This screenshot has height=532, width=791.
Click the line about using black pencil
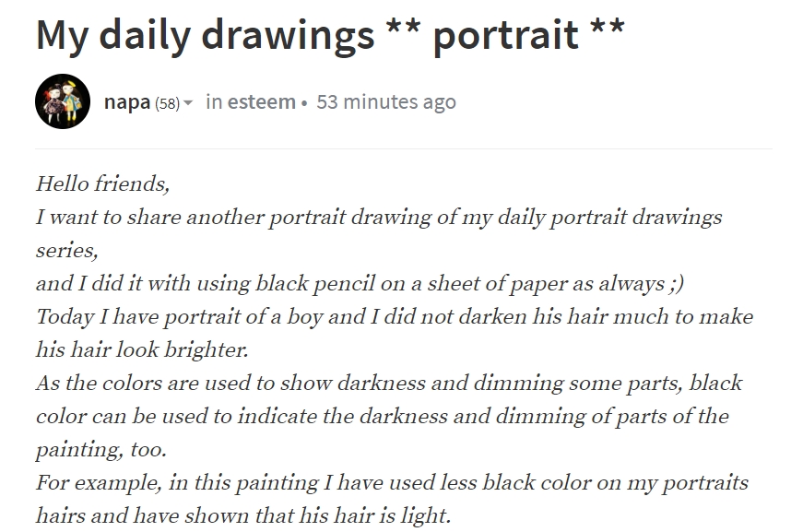pos(360,284)
